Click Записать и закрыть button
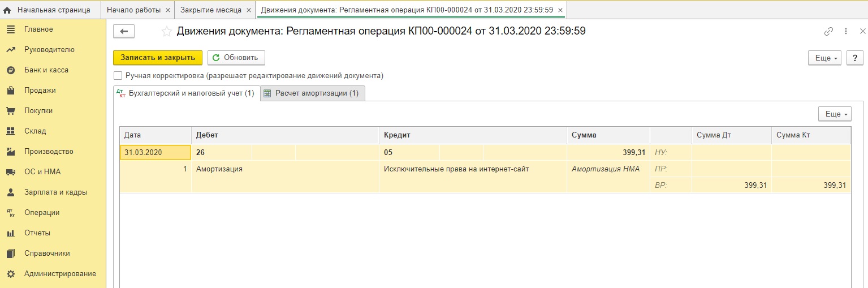This screenshot has height=288, width=868. point(158,58)
